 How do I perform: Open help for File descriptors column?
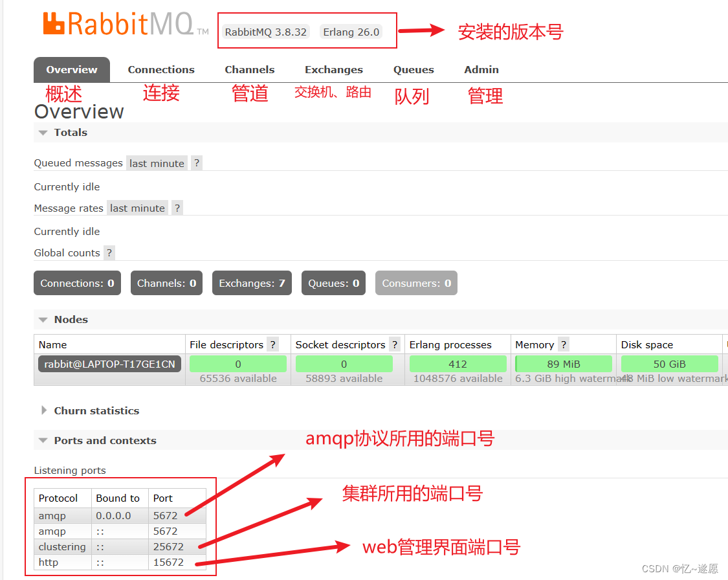pyautogui.click(x=273, y=344)
